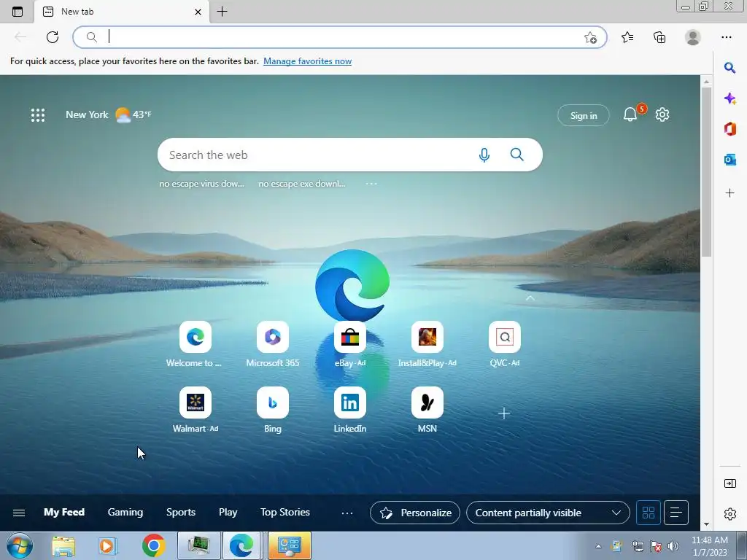Open the Collections icon
This screenshot has height=560, width=747.
coord(659,37)
